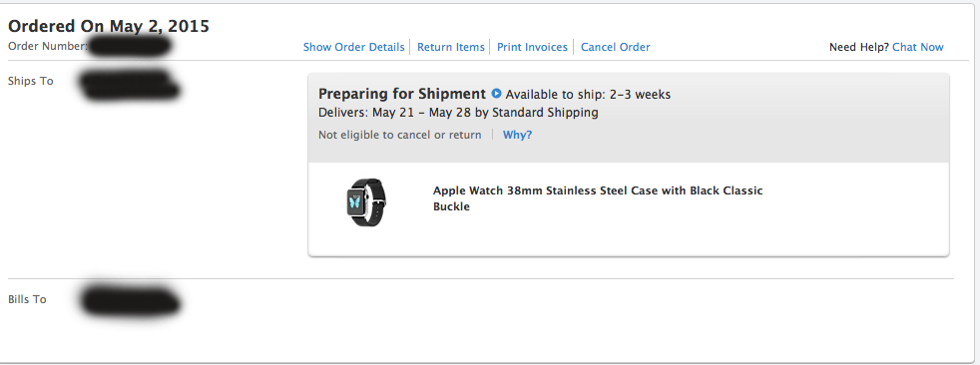This screenshot has height=365, width=980.
Task: Start a support chat via Chat Now
Action: pos(917,47)
